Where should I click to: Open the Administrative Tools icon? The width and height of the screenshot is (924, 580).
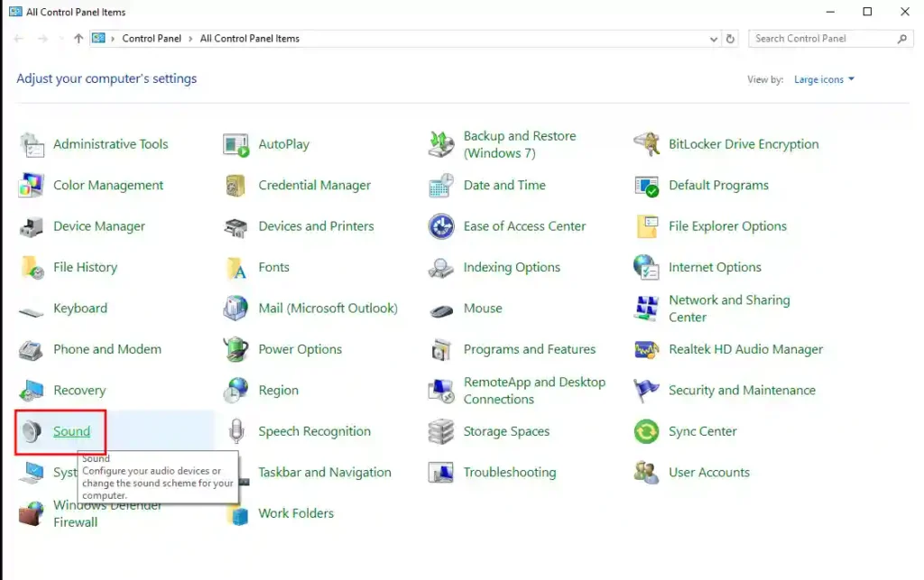click(x=32, y=145)
